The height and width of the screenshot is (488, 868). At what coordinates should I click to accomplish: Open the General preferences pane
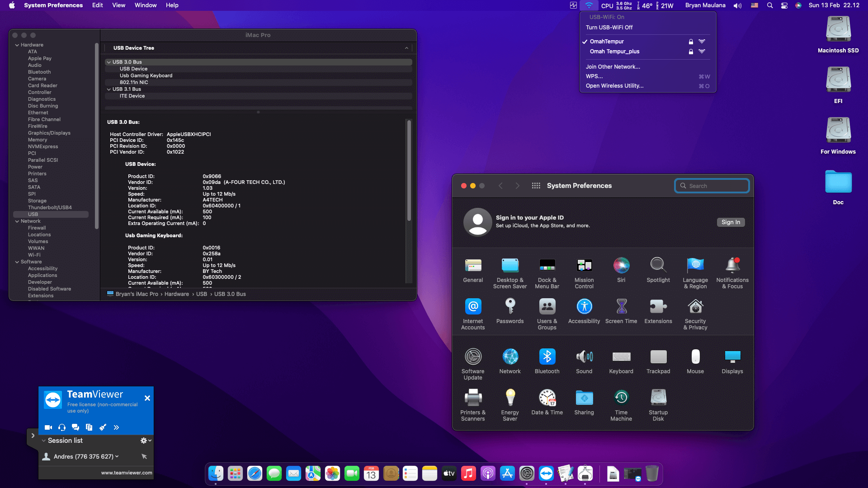pyautogui.click(x=473, y=270)
